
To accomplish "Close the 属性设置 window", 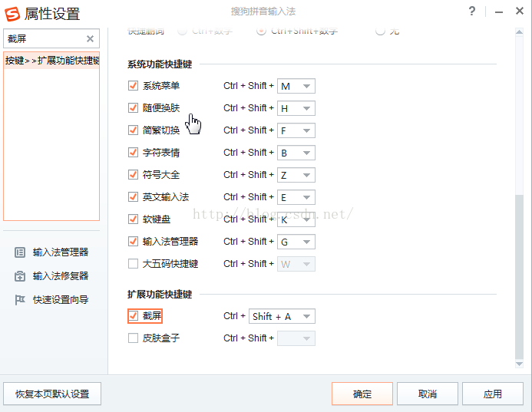I will pyautogui.click(x=520, y=12).
